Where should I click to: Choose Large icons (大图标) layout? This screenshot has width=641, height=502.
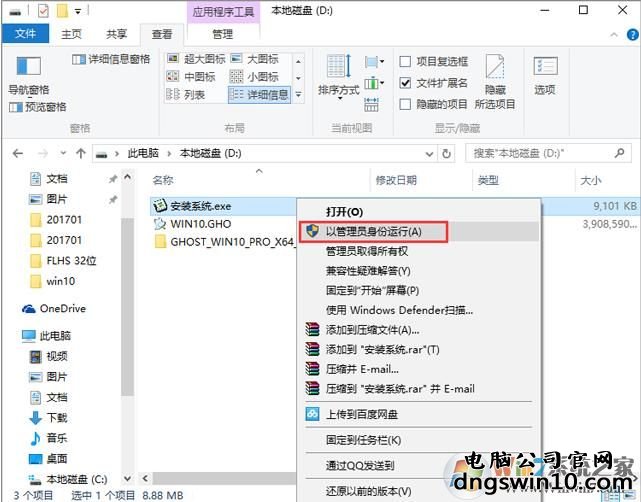[255, 59]
